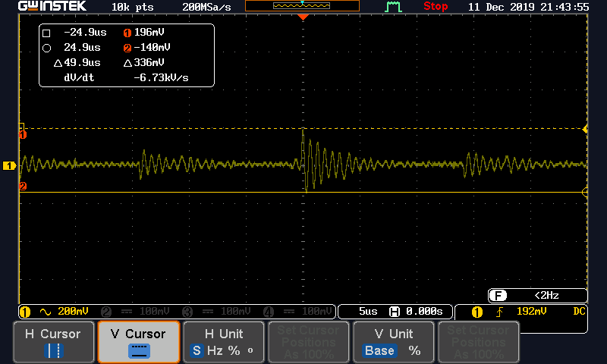
Task: Click the 192mV trigger level value
Action: pyautogui.click(x=532, y=312)
